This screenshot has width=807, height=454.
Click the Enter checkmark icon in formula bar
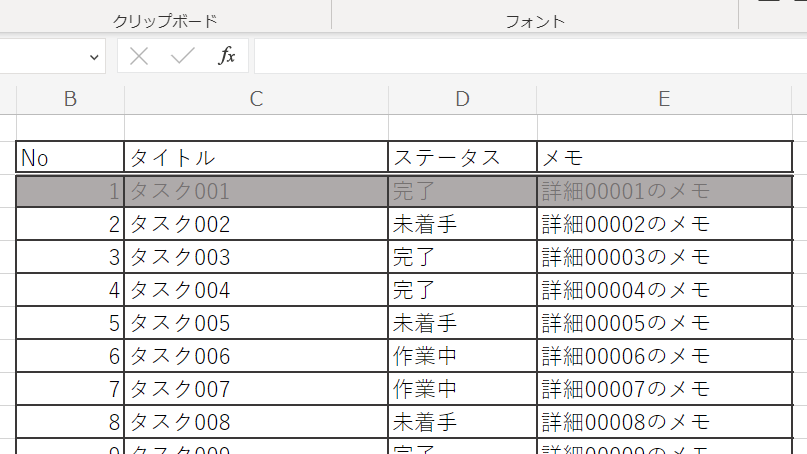pyautogui.click(x=182, y=56)
